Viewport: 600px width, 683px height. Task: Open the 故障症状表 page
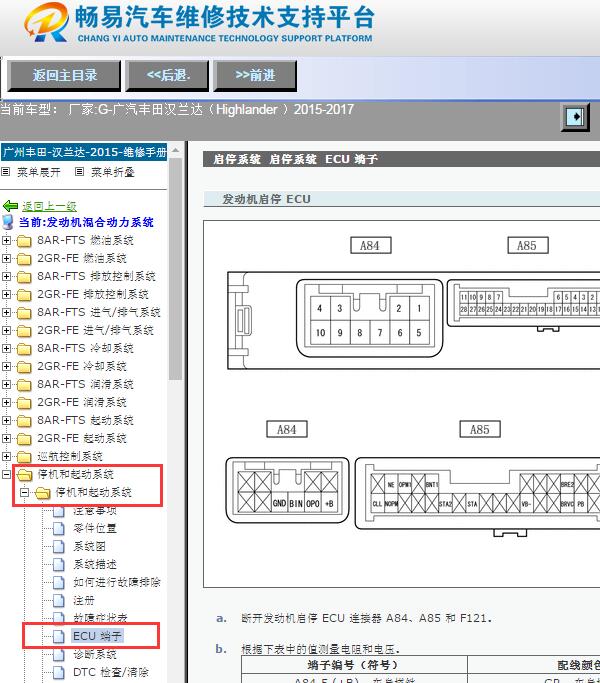100,618
